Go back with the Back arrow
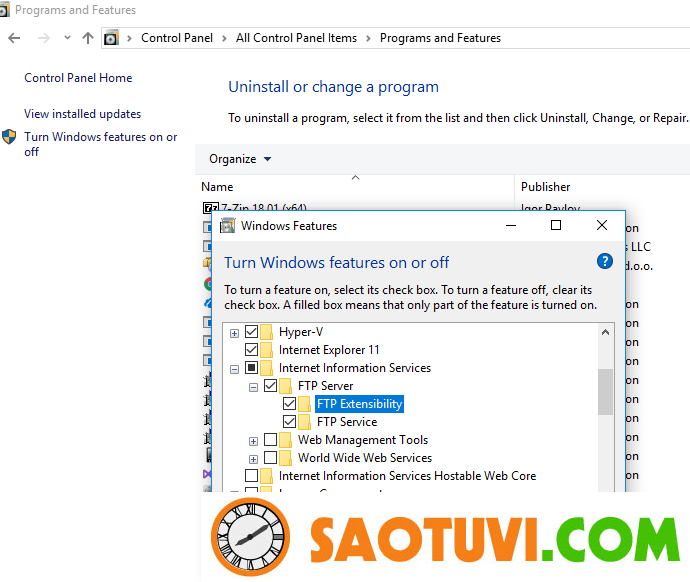690x582 pixels. (x=14, y=38)
